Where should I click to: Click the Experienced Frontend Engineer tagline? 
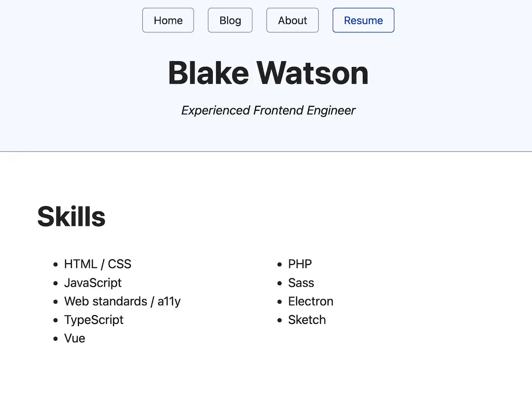pos(268,110)
